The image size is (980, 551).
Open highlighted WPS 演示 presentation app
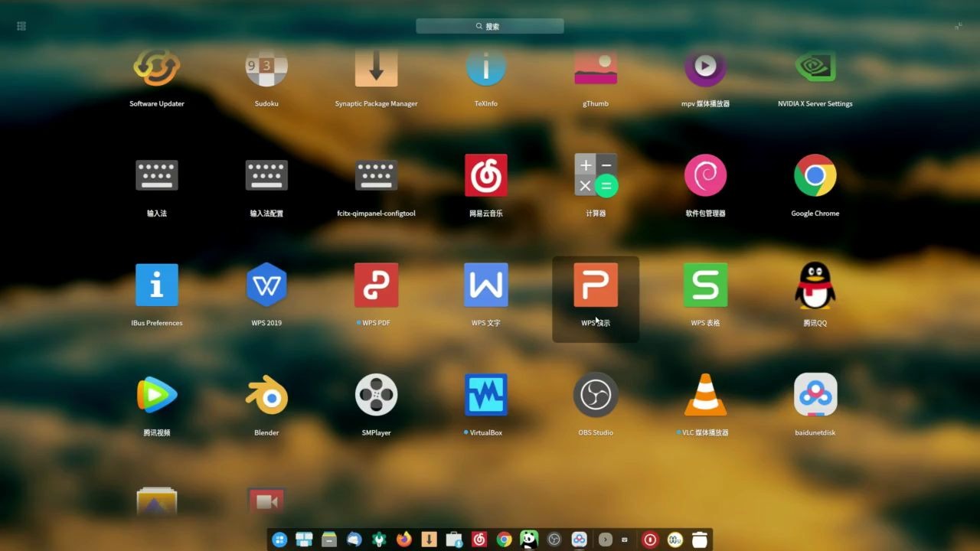coord(596,285)
